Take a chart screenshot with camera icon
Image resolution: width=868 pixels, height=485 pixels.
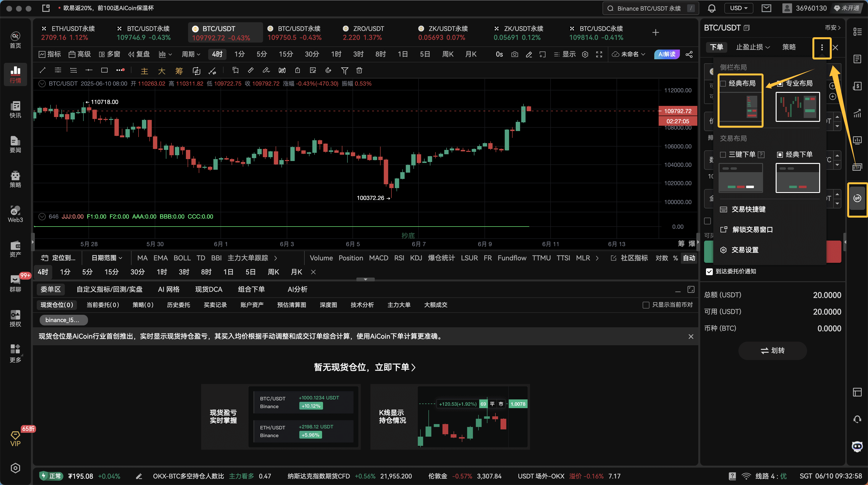515,54
